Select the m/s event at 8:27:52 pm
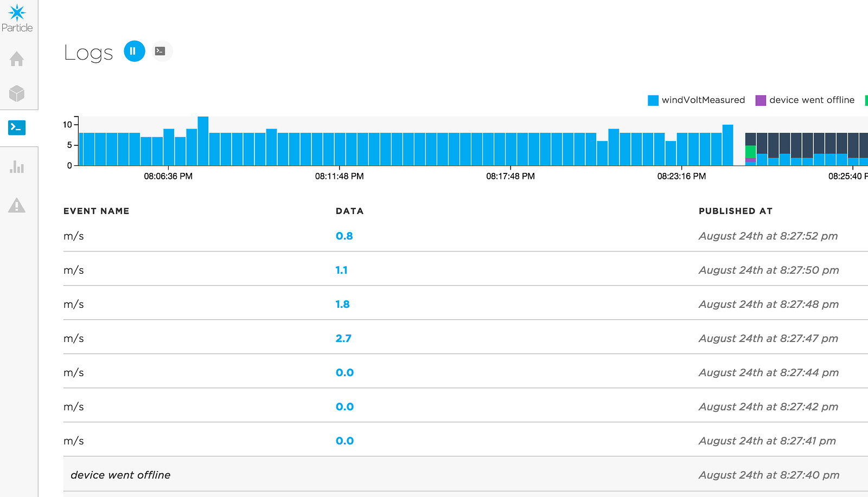The height and width of the screenshot is (497, 868). 465,236
